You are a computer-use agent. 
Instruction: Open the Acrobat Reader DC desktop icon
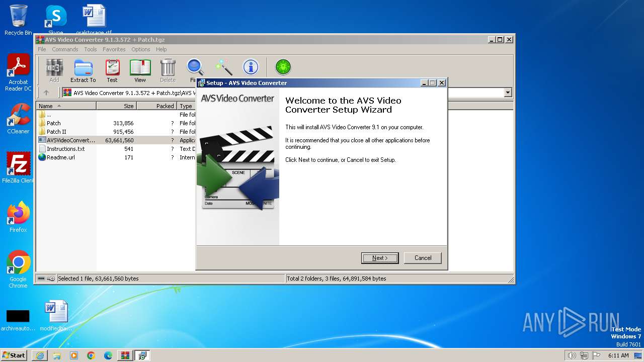click(x=18, y=73)
